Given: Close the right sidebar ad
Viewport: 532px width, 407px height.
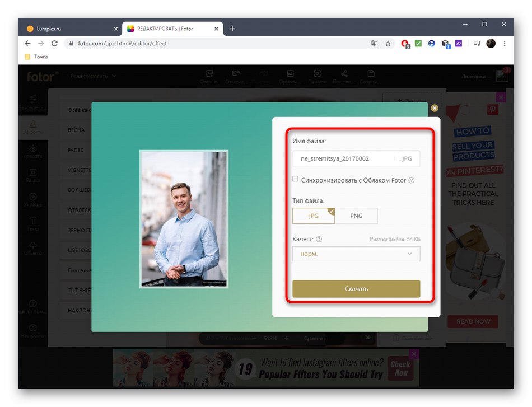Looking at the screenshot, I should pos(501,97).
